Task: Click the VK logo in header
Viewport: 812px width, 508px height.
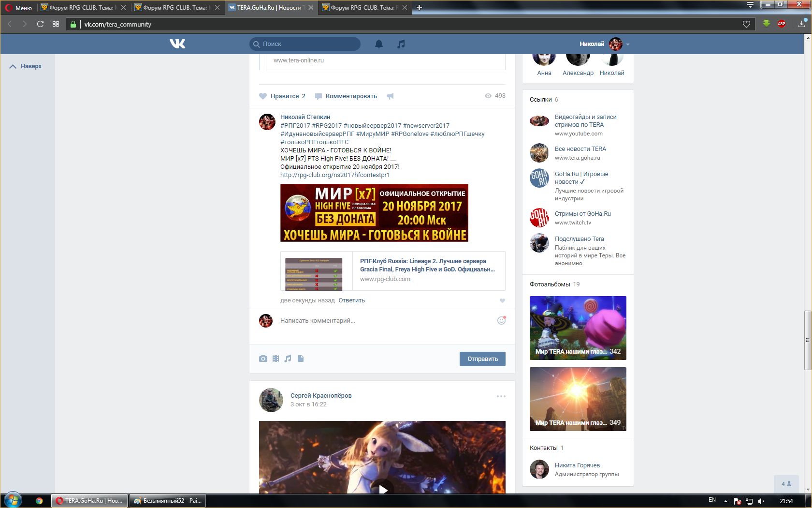Action: point(177,44)
